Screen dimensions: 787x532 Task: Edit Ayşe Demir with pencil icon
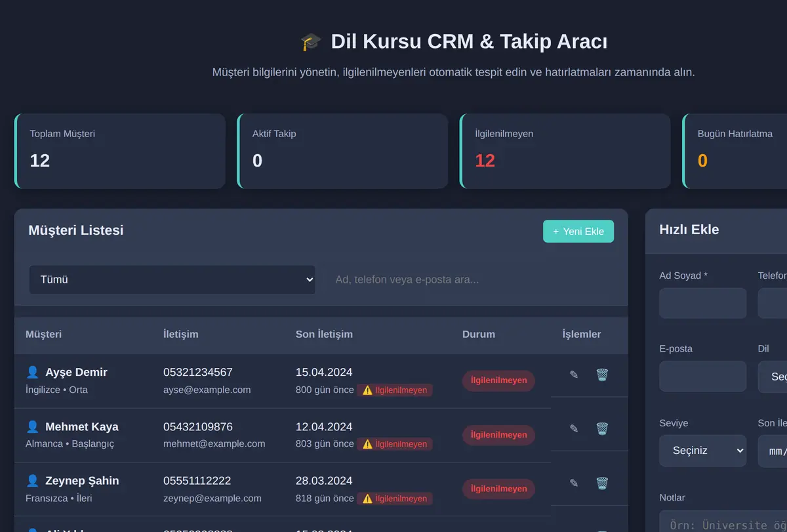coord(574,375)
